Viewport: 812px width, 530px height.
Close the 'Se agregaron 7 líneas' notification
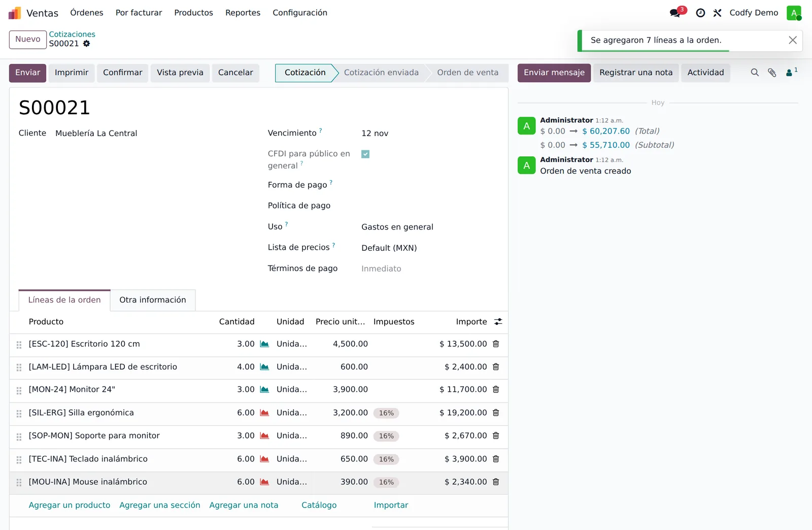[x=793, y=40]
